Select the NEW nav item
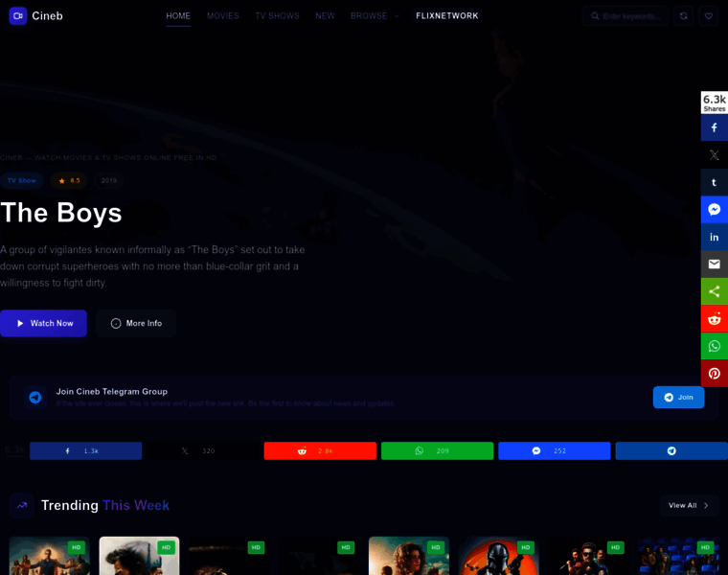Screen dimensions: 728x575 (325, 15)
